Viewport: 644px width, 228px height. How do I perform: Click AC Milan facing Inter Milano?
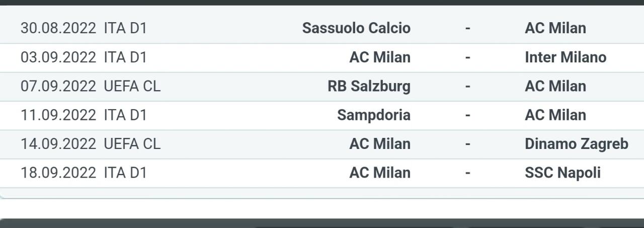pos(380,57)
